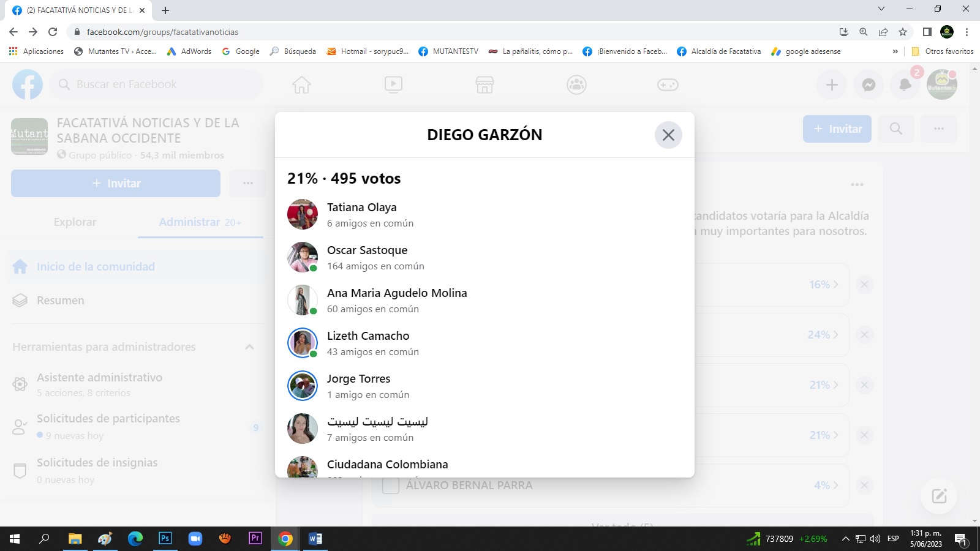Image resolution: width=980 pixels, height=551 pixels.
Task: Open Facebook Groups icon
Action: [x=576, y=84]
